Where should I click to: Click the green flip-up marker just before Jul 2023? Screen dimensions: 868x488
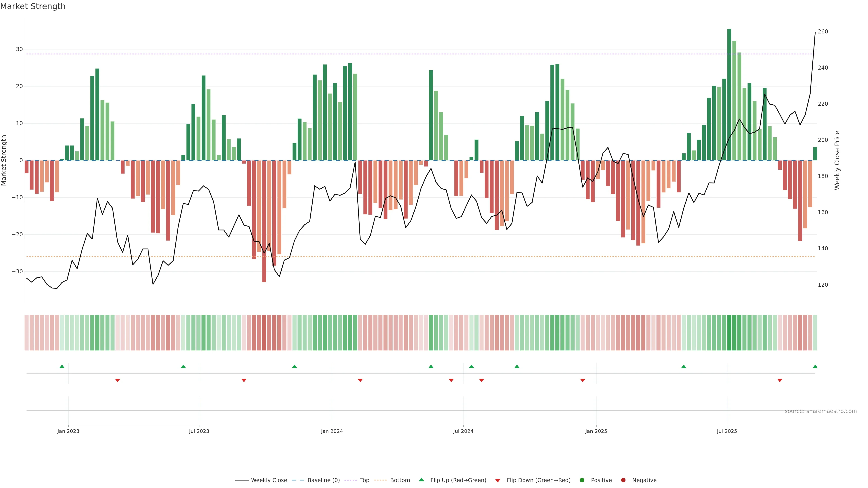point(183,366)
